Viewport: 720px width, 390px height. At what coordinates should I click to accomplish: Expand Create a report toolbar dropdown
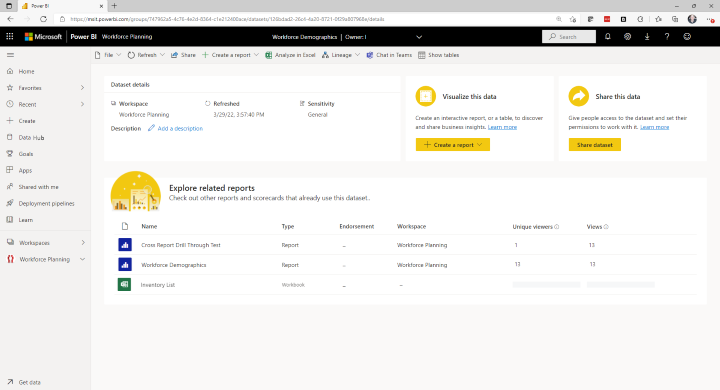pyautogui.click(x=256, y=55)
